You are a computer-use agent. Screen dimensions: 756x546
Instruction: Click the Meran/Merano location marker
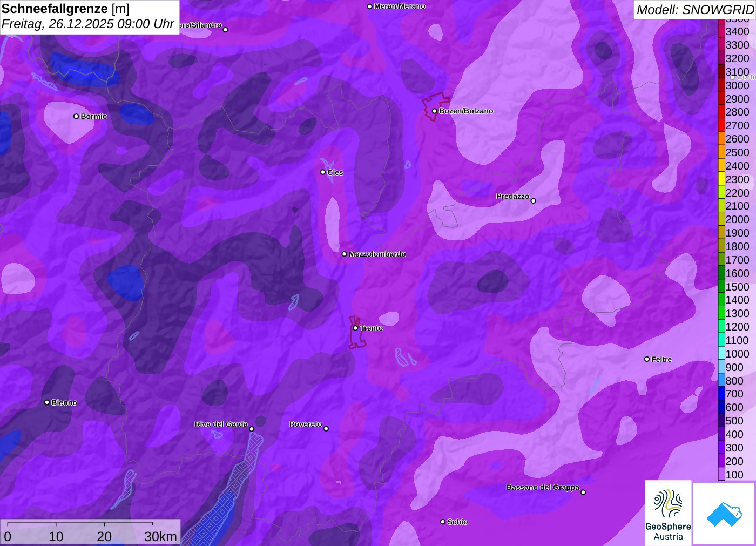click(x=369, y=6)
